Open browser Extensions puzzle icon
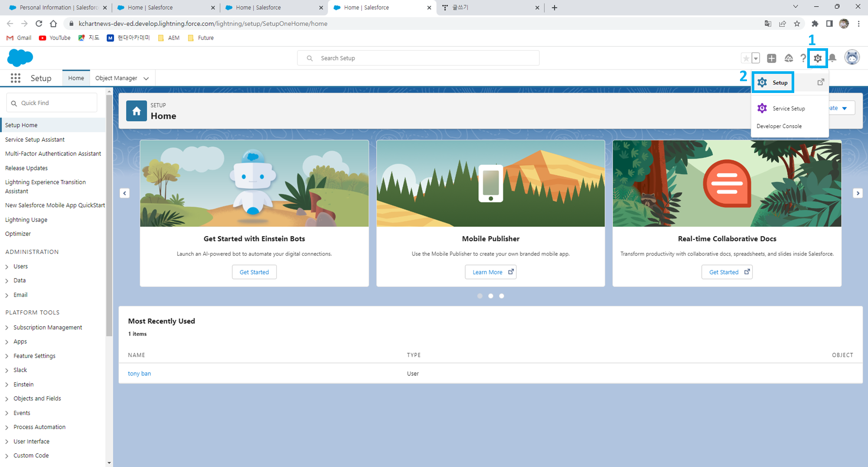Screen dimensions: 868x467 click(815, 24)
